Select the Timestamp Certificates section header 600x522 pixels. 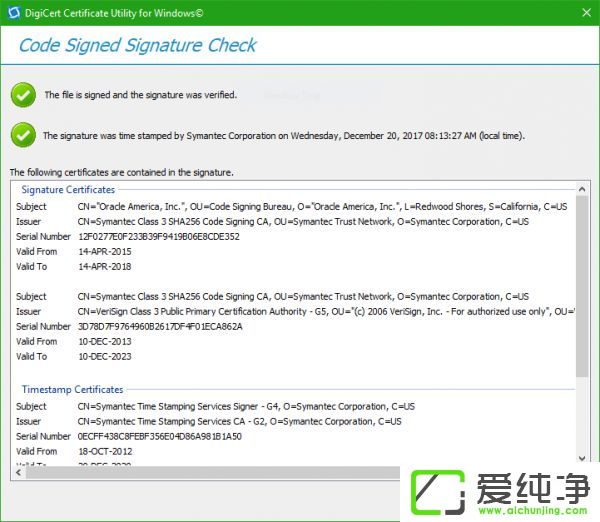click(72, 389)
